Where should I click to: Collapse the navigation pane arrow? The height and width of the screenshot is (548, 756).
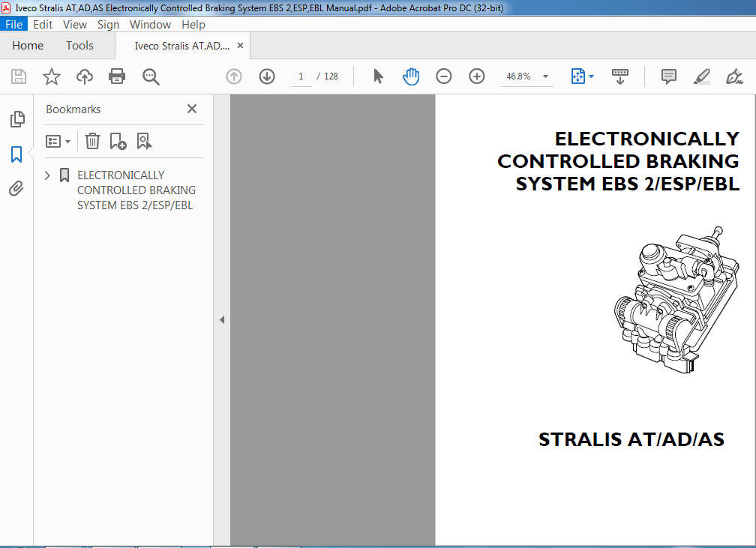[222, 319]
